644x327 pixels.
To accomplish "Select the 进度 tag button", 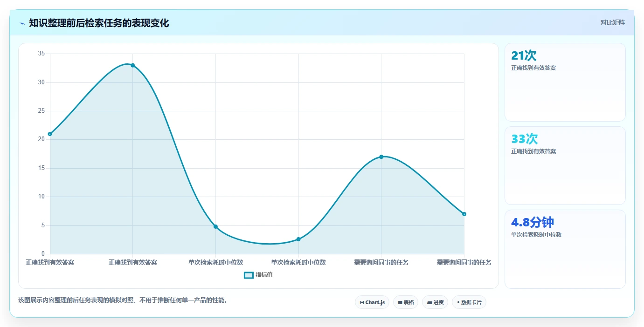I will click(x=435, y=302).
